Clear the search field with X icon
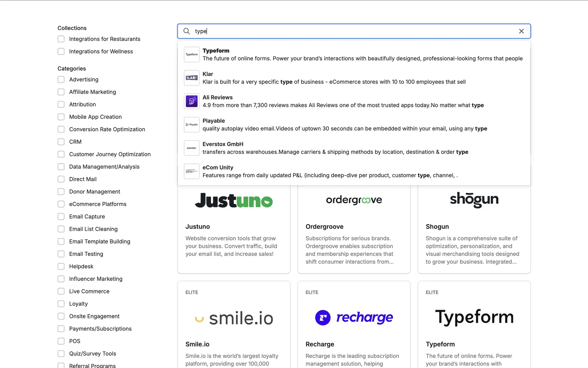Image resolution: width=588 pixels, height=368 pixels. [x=521, y=31]
